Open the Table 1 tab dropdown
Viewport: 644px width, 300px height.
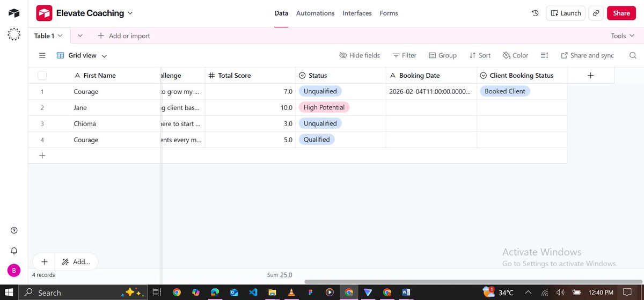60,35
